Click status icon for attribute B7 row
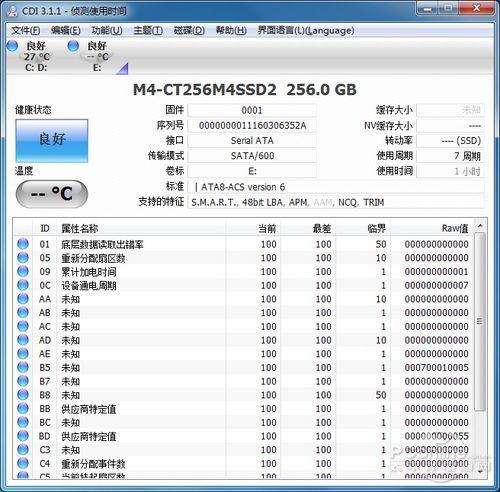Screen dimensions: 500x492 tap(23, 381)
